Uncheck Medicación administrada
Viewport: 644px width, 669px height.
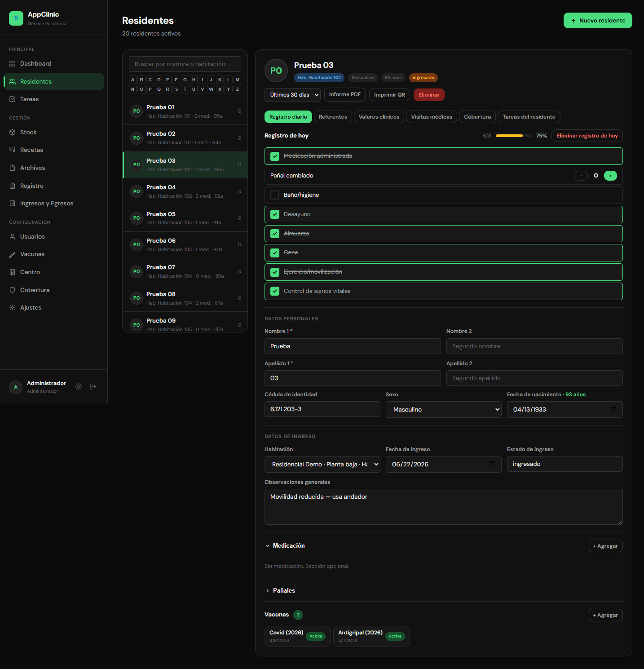pos(275,156)
